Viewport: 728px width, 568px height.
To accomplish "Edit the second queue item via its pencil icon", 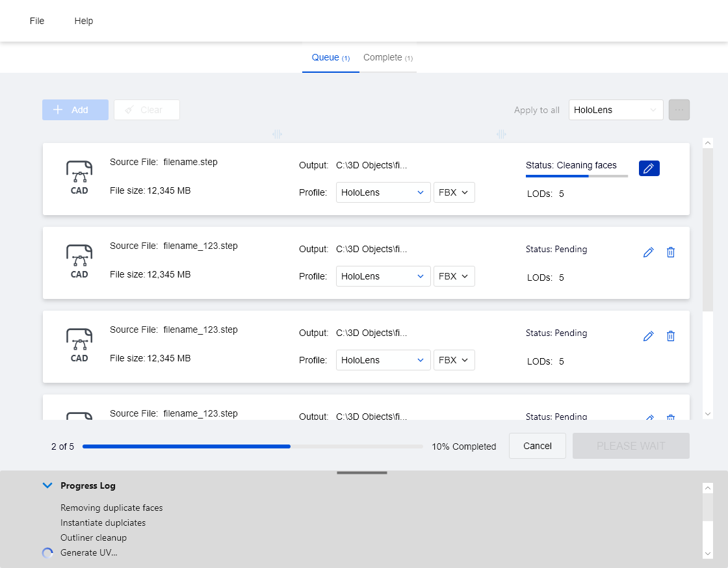I will [x=648, y=252].
